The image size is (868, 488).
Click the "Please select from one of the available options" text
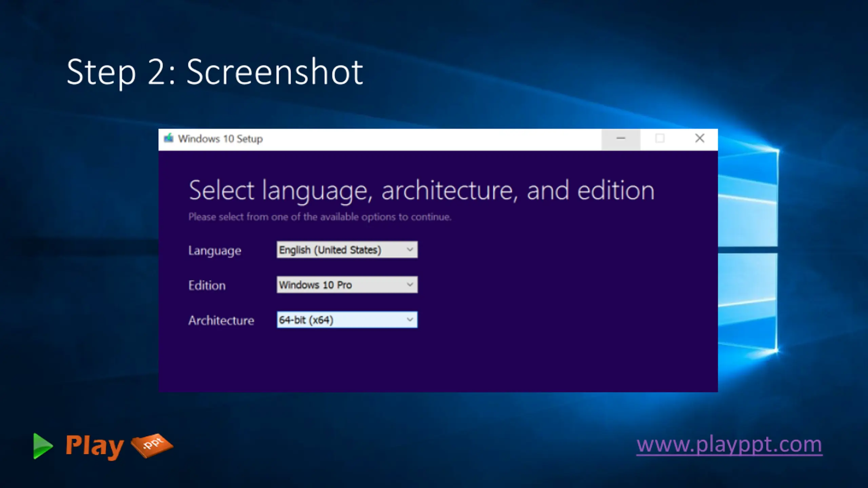pos(320,217)
